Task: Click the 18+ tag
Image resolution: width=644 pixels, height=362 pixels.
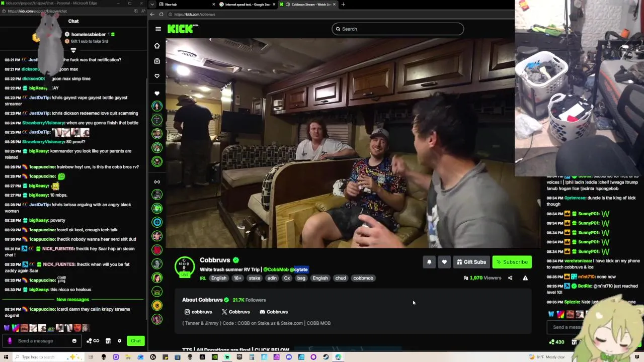Action: (x=237, y=278)
